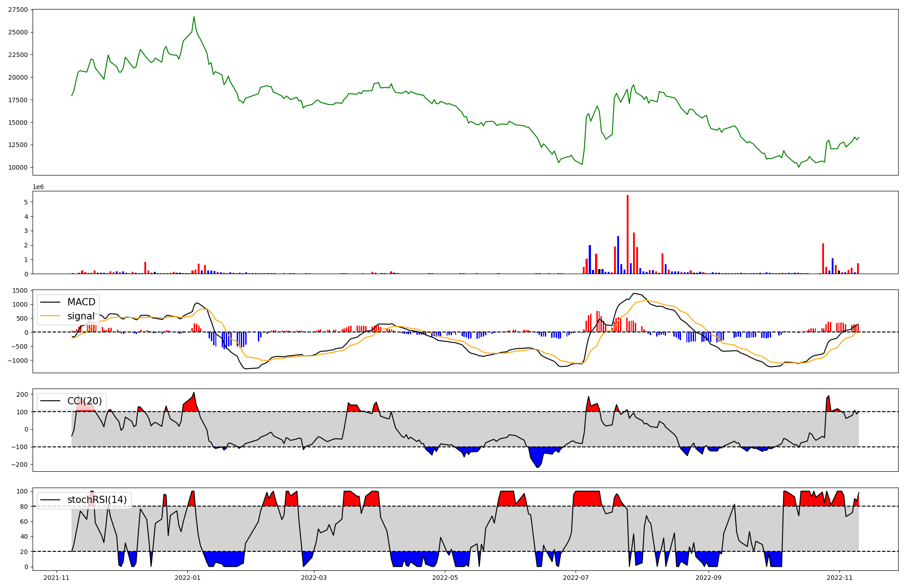Click the tallest red volume bar
905x588 pixels.
[628, 235]
